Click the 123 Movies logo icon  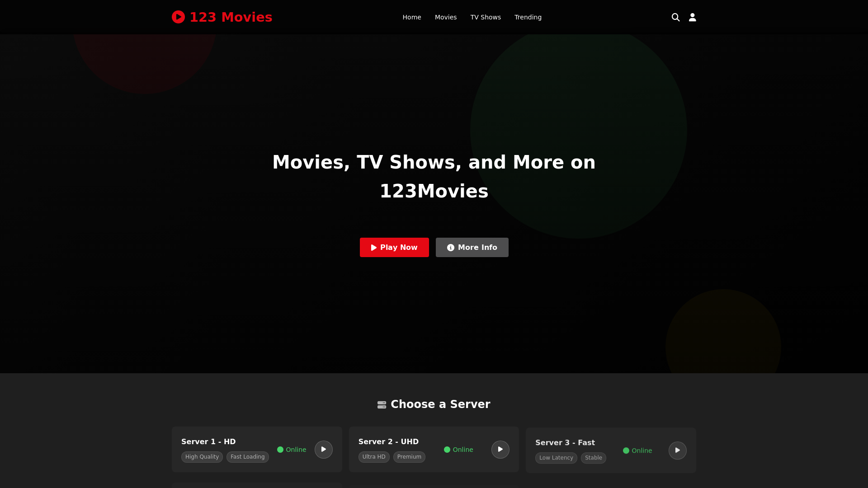coord(178,17)
